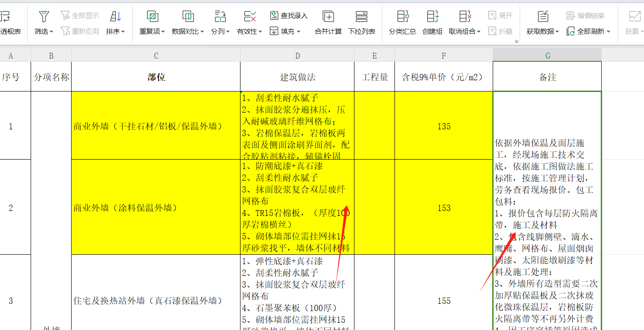Image resolution: width=644 pixels, height=330 pixels.
Task: Click the 重复项 duplicates icon
Action: pyautogui.click(x=152, y=16)
